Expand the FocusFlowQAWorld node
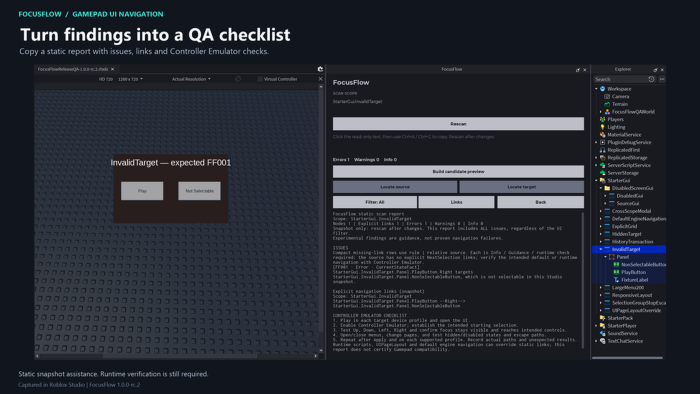The image size is (700, 394). point(600,112)
